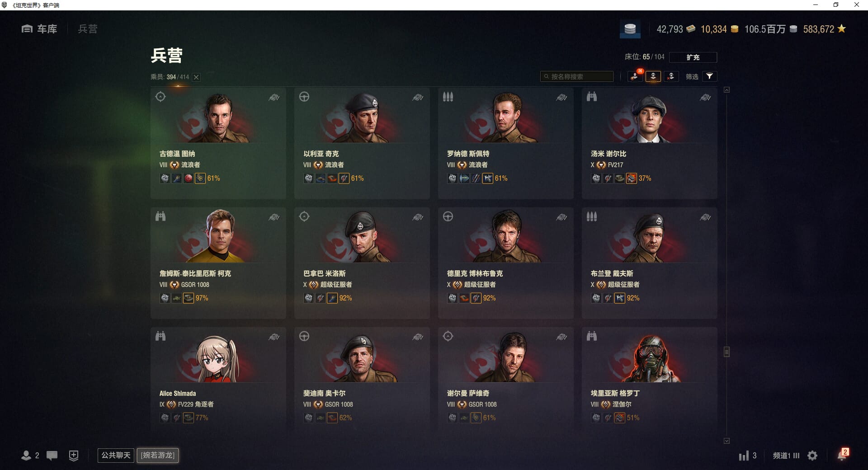Click the chat bubble icon
The image size is (868, 470).
click(52, 456)
